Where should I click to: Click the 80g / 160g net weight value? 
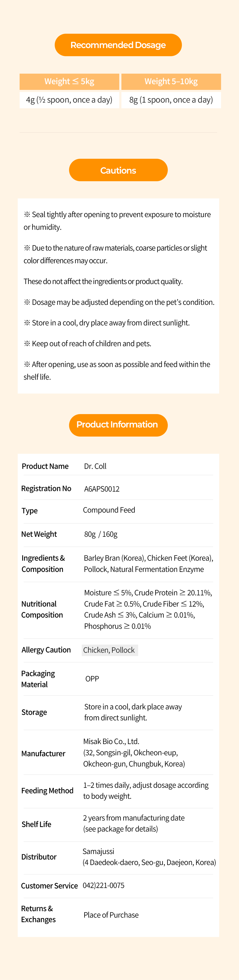coord(100,534)
